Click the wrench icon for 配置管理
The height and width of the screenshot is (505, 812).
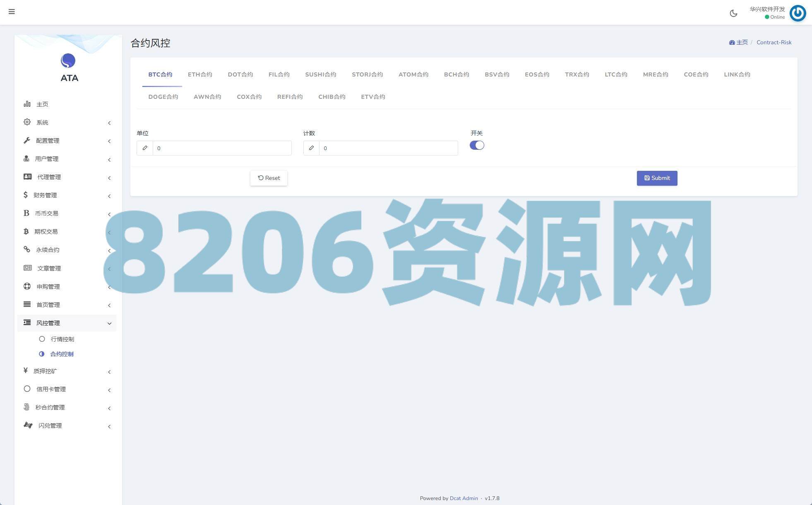point(27,140)
